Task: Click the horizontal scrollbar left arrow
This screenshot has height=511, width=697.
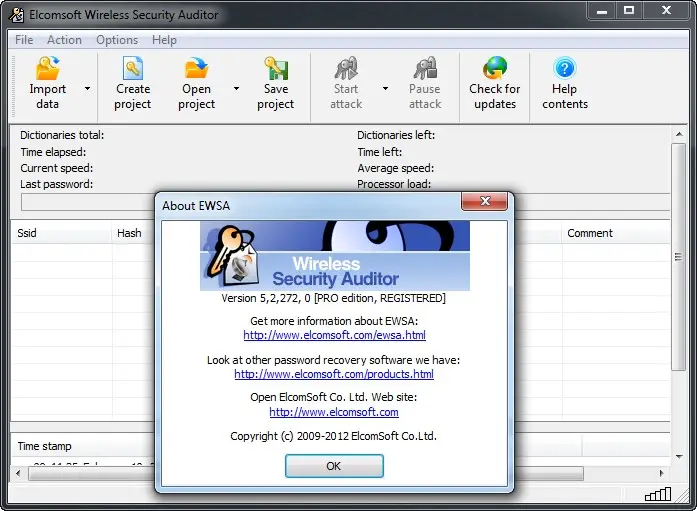Action: pos(18,473)
